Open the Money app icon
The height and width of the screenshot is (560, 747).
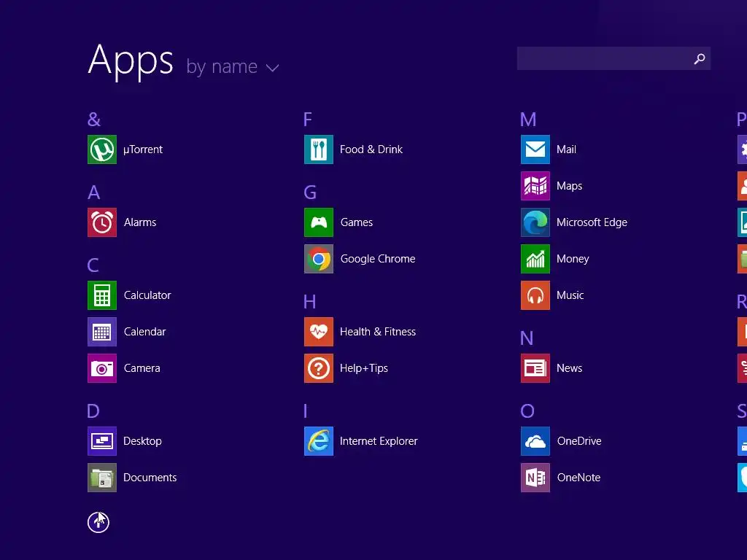tap(535, 259)
